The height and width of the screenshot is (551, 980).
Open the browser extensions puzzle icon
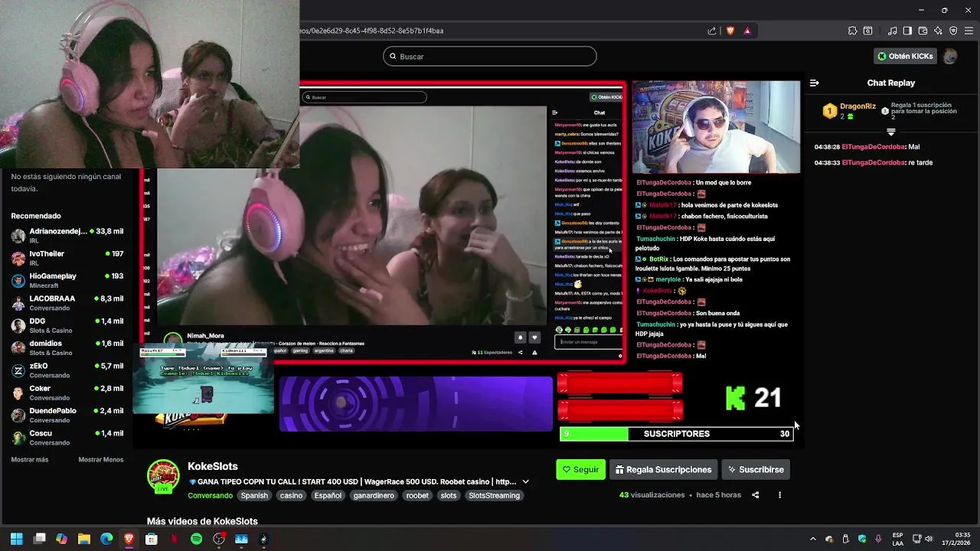(852, 31)
